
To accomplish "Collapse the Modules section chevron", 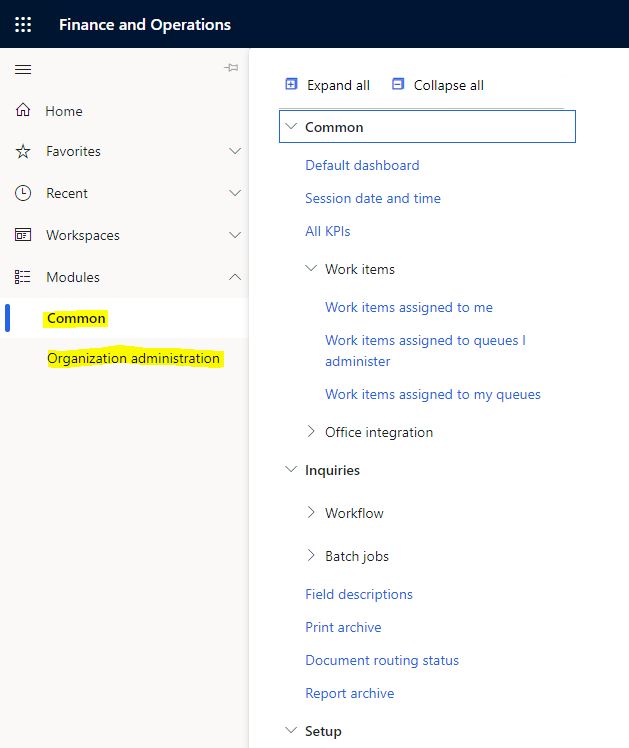I will [235, 277].
